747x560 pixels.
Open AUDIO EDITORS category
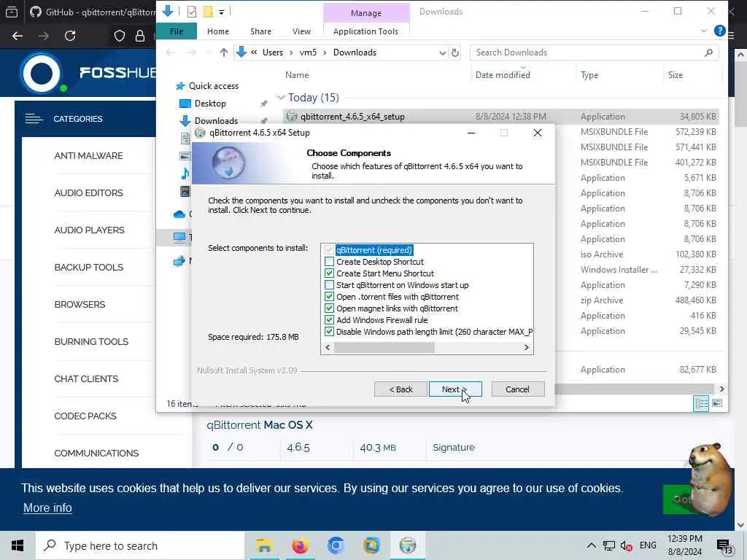click(88, 192)
